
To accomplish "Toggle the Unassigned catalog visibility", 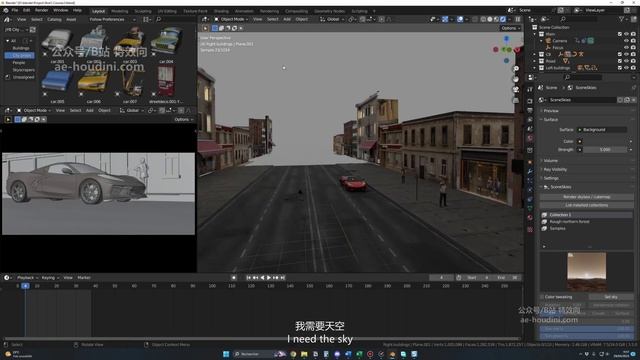I will pyautogui.click(x=7, y=77).
